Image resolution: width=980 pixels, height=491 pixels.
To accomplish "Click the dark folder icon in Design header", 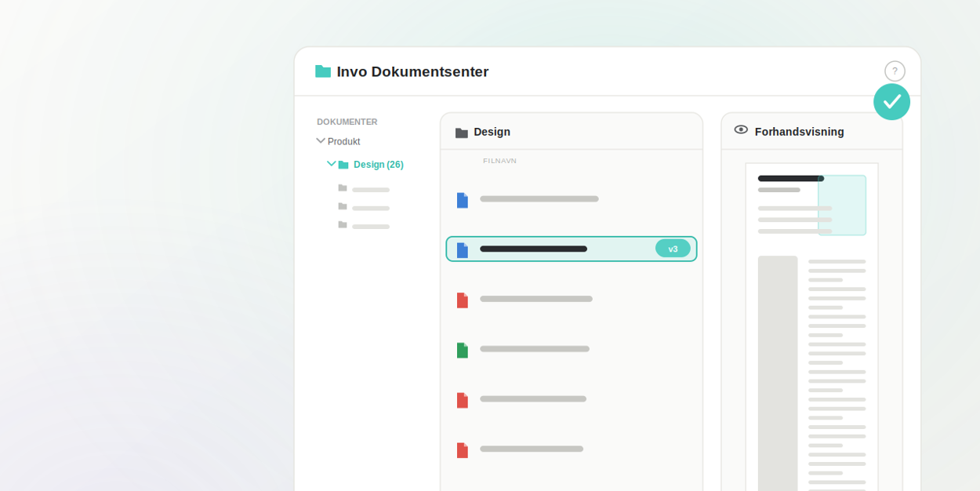I will point(462,133).
